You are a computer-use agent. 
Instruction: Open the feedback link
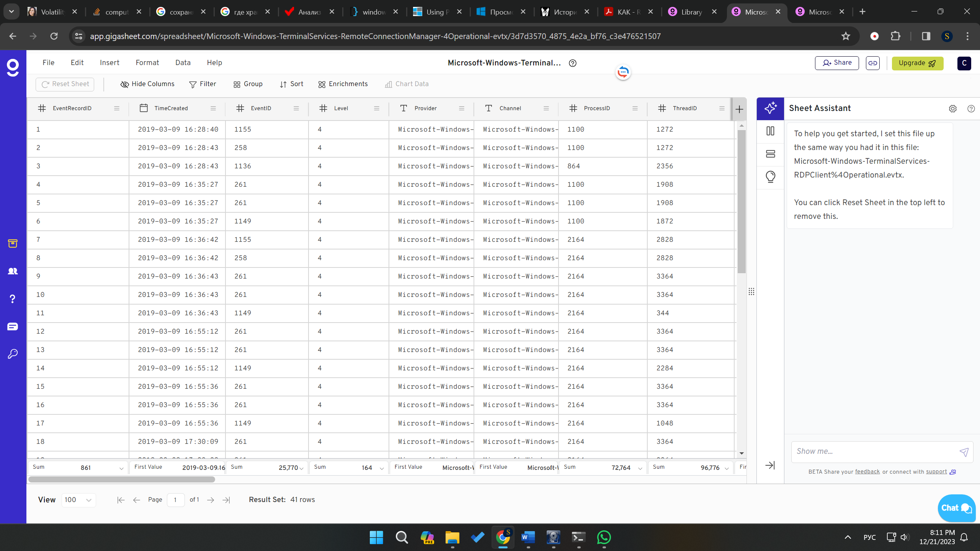point(867,472)
